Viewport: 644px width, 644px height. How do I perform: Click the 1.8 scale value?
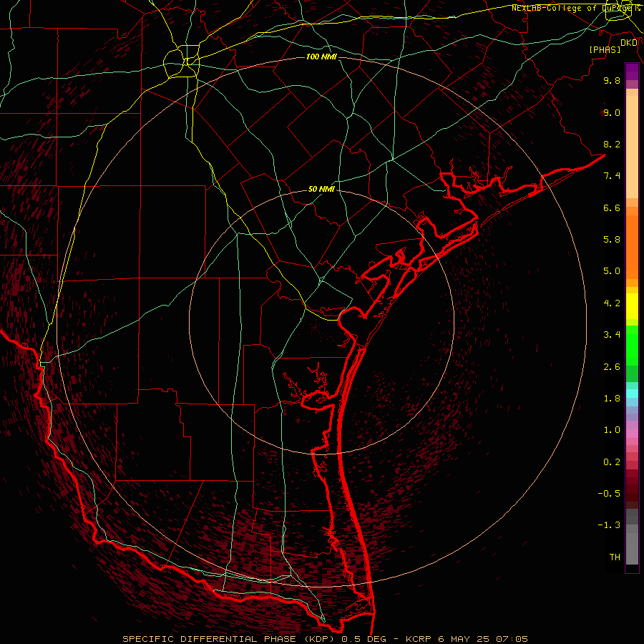point(612,399)
